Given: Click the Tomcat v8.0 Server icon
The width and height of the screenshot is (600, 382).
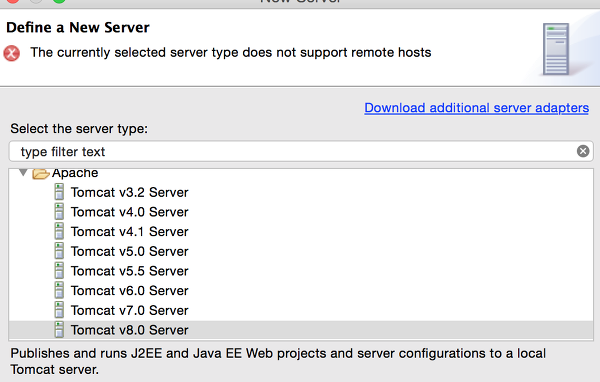Looking at the screenshot, I should [59, 330].
